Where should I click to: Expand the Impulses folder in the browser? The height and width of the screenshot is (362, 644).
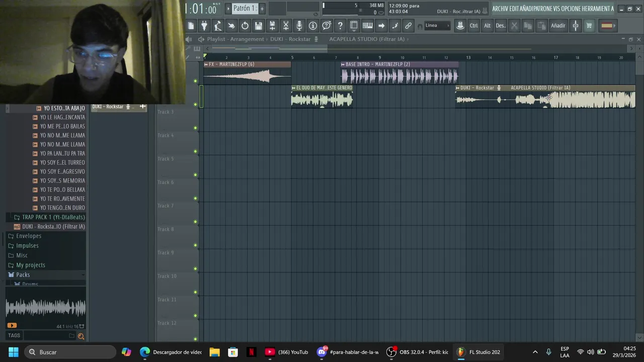27,245
